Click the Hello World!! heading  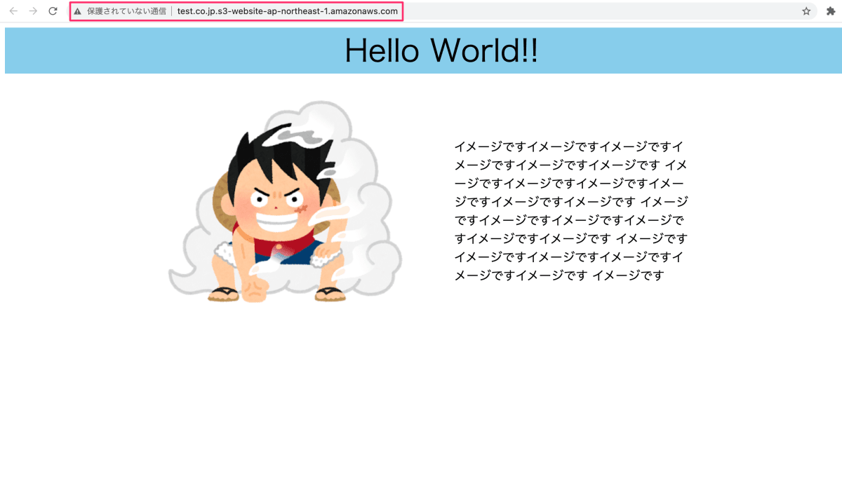pyautogui.click(x=441, y=50)
